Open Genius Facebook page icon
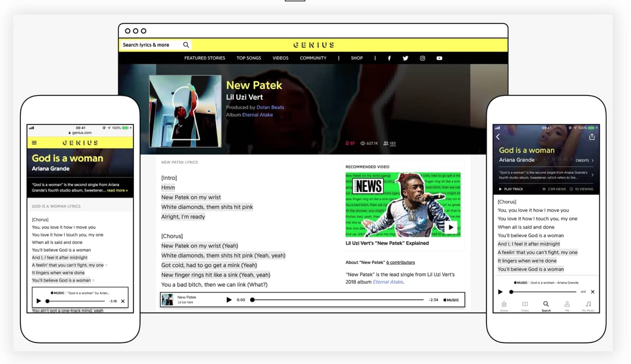 click(x=389, y=58)
